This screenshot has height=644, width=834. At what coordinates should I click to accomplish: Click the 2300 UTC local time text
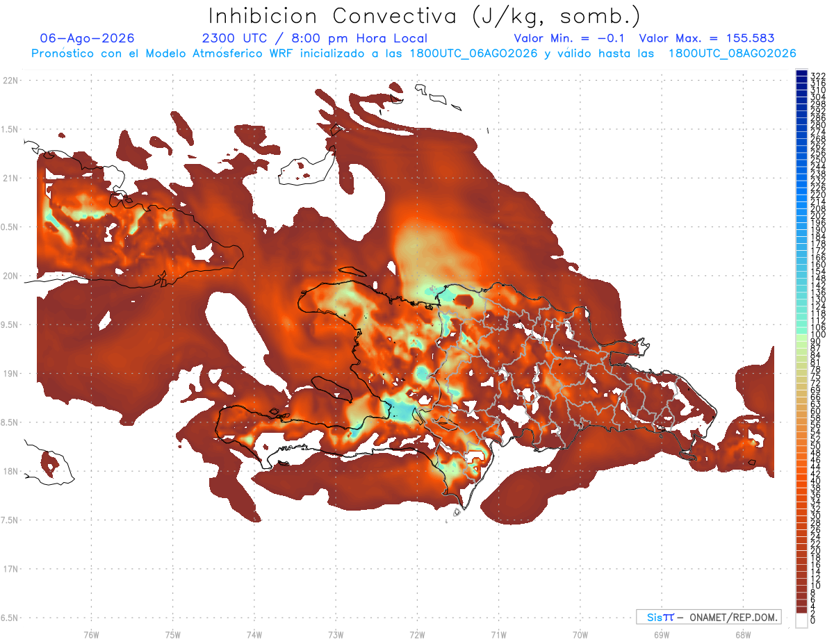(315, 39)
